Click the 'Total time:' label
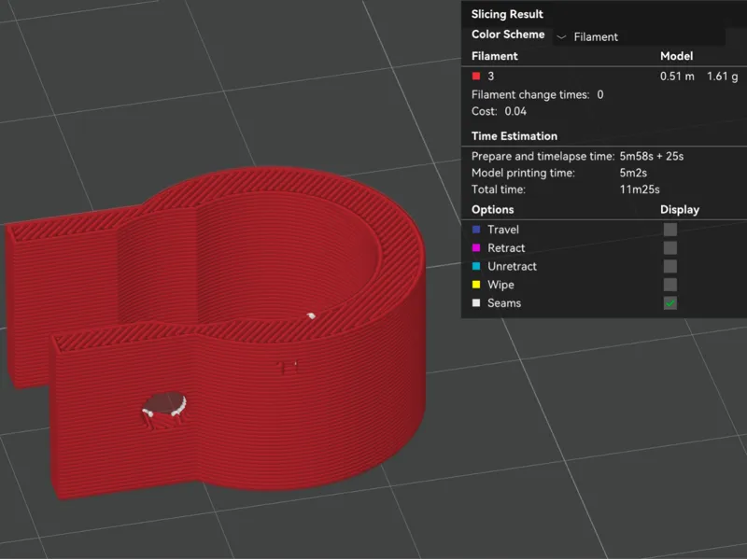 (x=499, y=189)
